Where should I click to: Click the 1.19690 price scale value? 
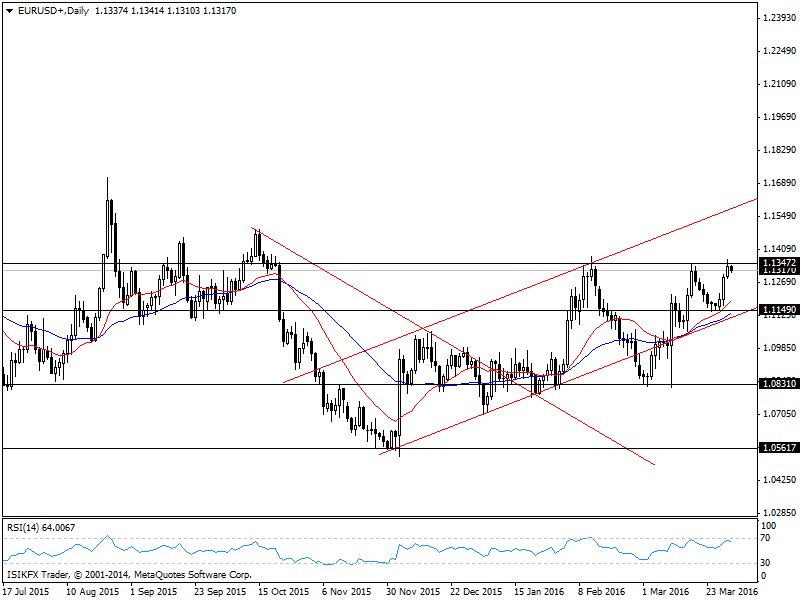coord(779,117)
